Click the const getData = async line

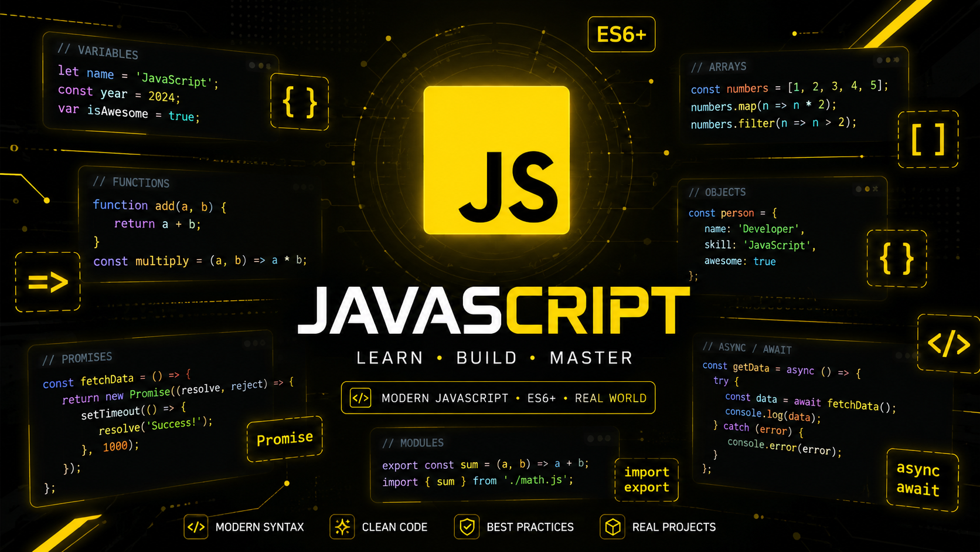[781, 369]
